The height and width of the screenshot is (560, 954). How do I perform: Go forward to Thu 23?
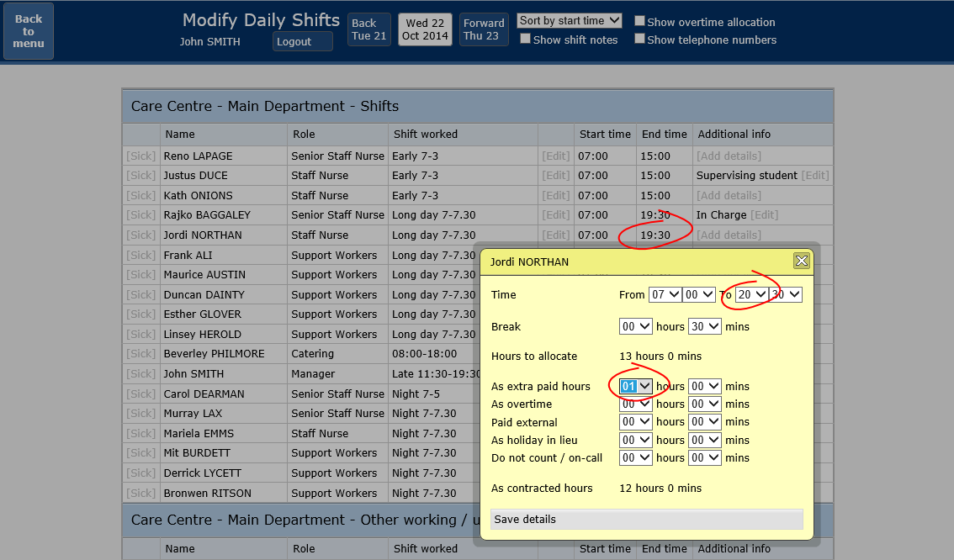pos(484,29)
